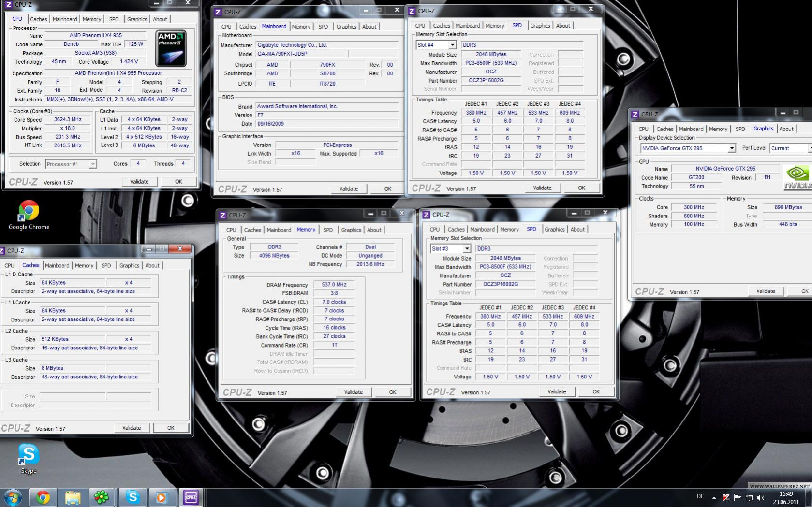Viewport: 812px width, 507px height.
Task: Click the L3 cache size '6 MBytes' in Caches window
Action: (x=73, y=368)
